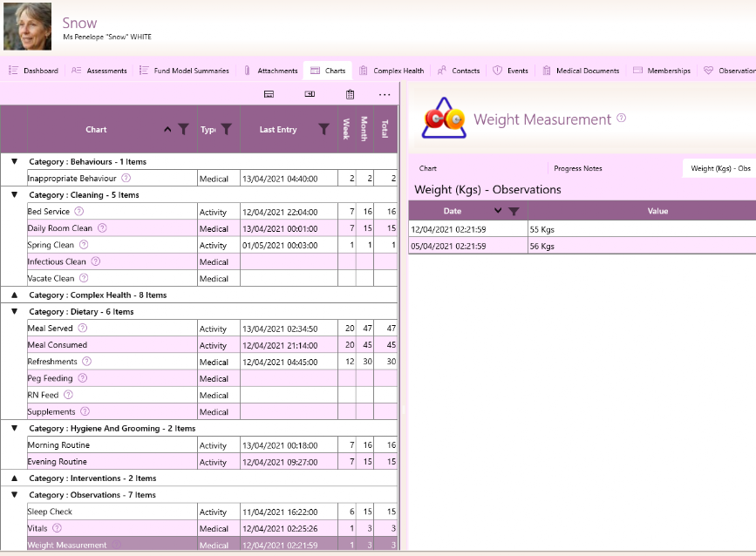
Task: Open the Attachments tab
Action: click(270, 71)
